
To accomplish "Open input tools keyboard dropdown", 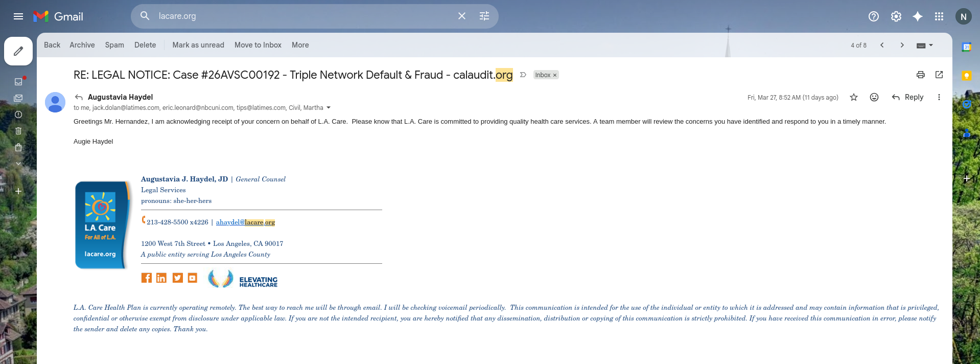I will (925, 45).
